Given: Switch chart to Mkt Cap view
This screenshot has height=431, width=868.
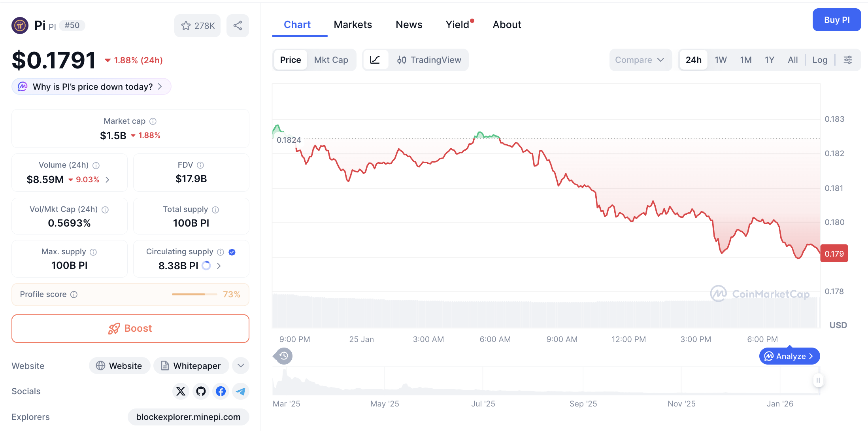Looking at the screenshot, I should tap(331, 60).
